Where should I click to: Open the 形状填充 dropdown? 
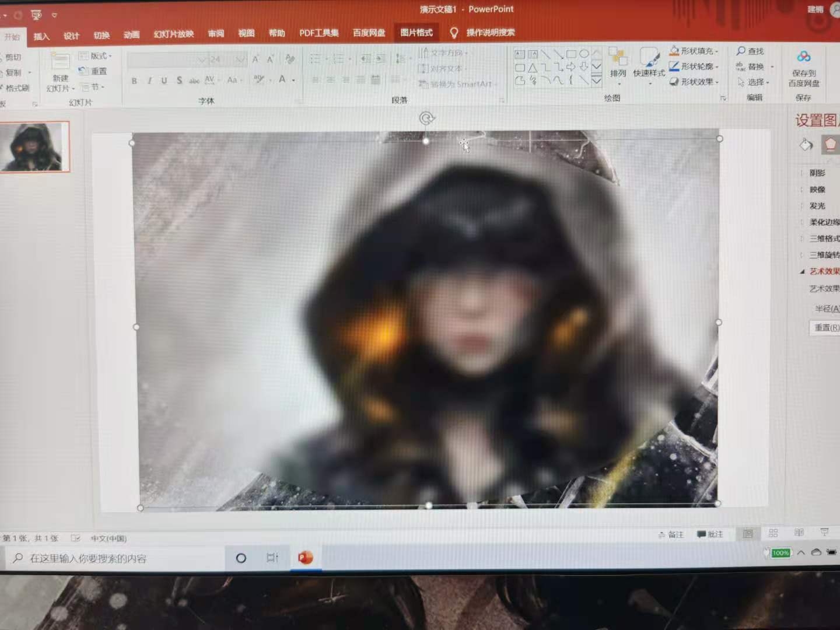[694, 51]
